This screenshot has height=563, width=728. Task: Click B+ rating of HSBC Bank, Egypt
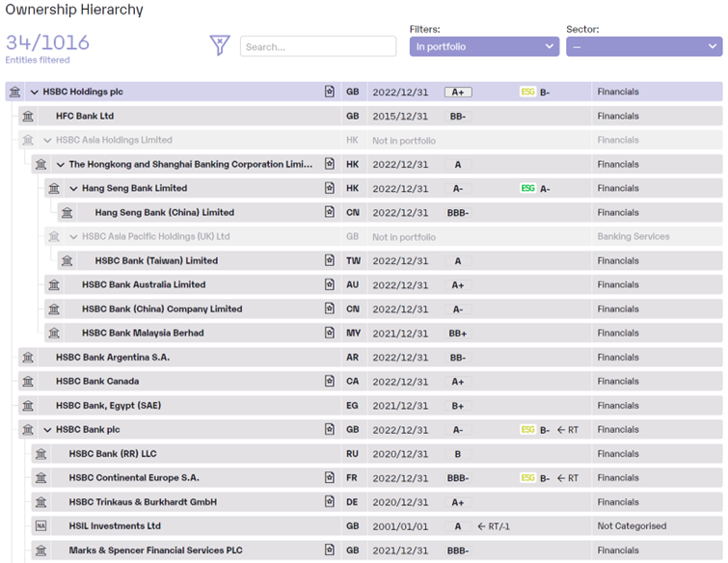coord(458,406)
